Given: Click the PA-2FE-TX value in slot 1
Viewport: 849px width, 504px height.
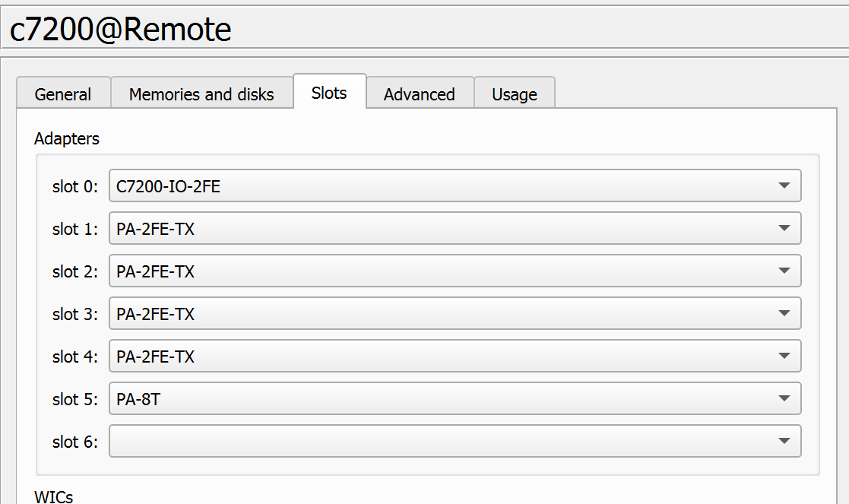Looking at the screenshot, I should [x=156, y=229].
